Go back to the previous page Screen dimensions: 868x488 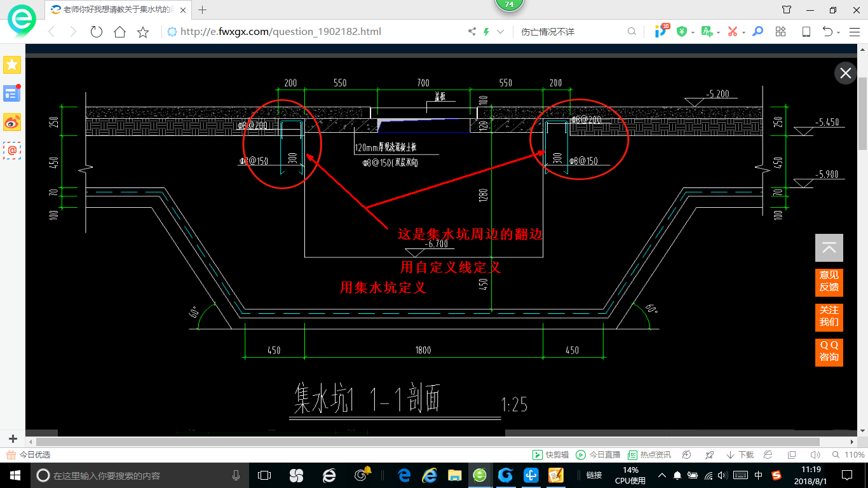[x=51, y=32]
